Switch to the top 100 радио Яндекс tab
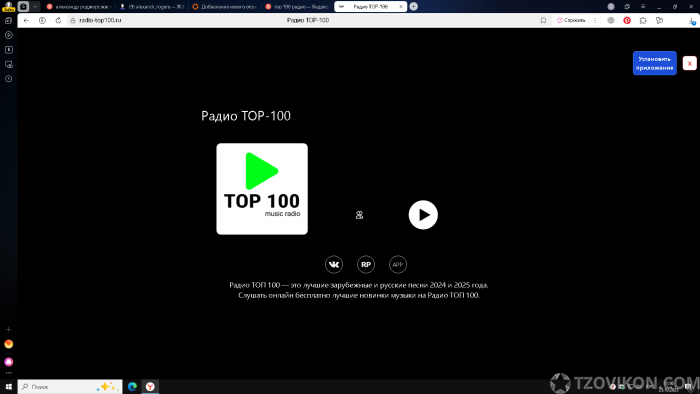 297,7
